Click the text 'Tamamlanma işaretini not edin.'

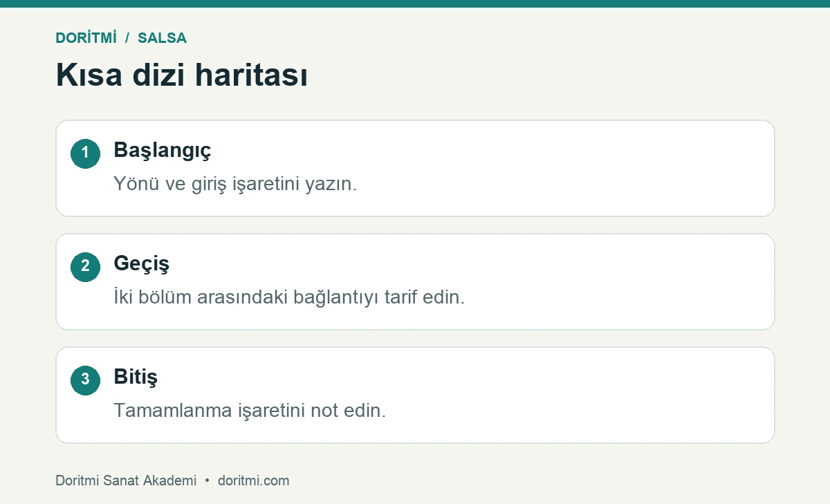pyautogui.click(x=250, y=411)
